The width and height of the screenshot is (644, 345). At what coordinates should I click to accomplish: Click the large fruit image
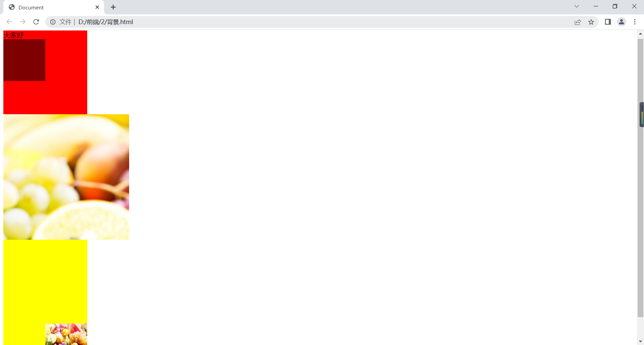click(x=66, y=177)
